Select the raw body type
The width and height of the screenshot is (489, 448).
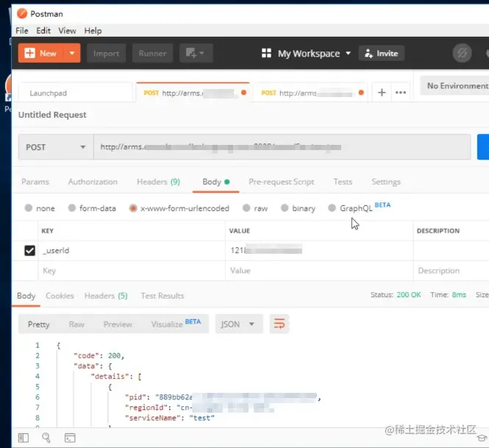(246, 207)
